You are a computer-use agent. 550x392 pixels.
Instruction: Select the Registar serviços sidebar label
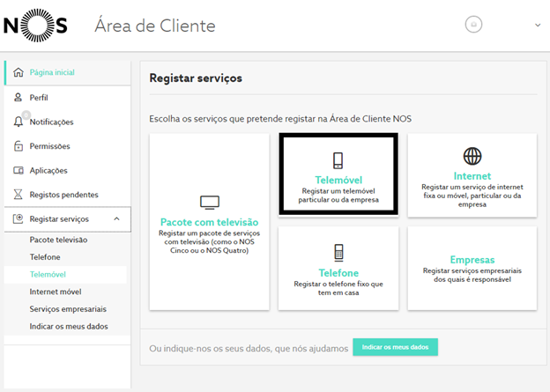pyautogui.click(x=59, y=219)
